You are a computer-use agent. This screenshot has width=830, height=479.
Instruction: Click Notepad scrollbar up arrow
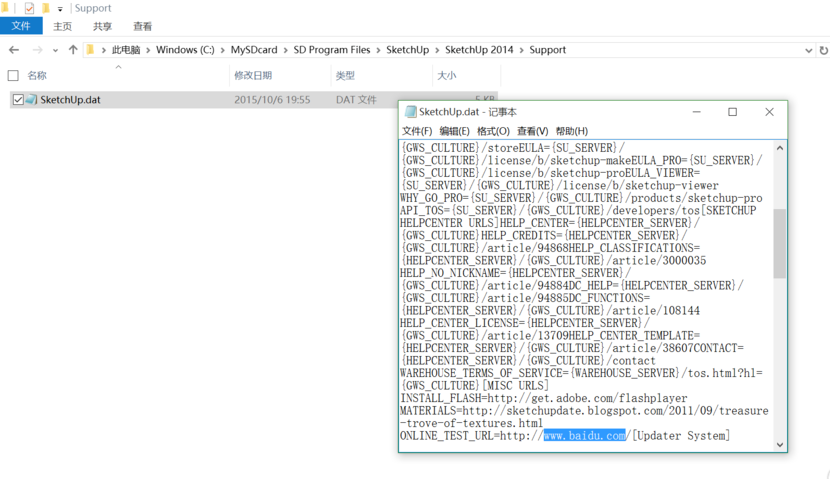780,148
